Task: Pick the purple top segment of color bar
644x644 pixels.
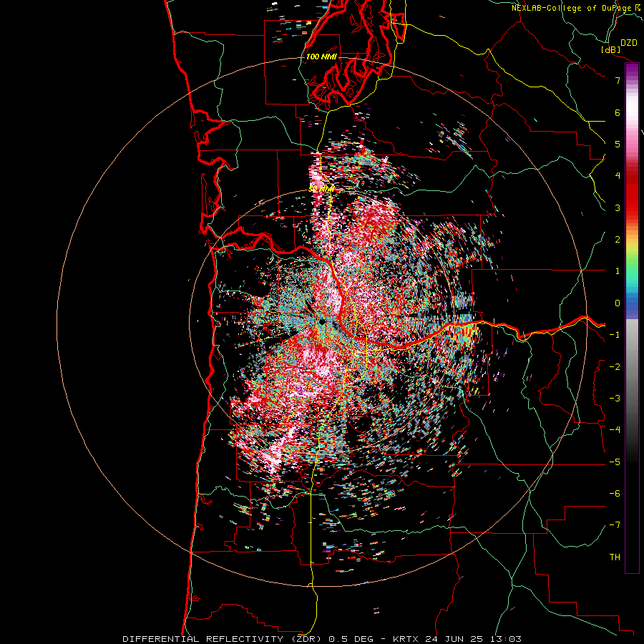Action: 632,70
